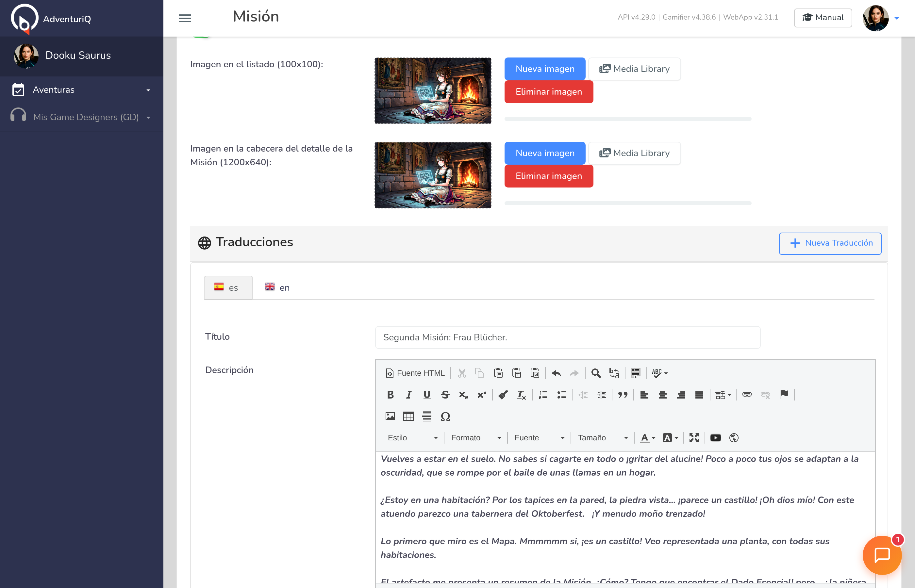This screenshot has width=915, height=588.
Task: Open spell check ABC dropdown
Action: (x=659, y=373)
